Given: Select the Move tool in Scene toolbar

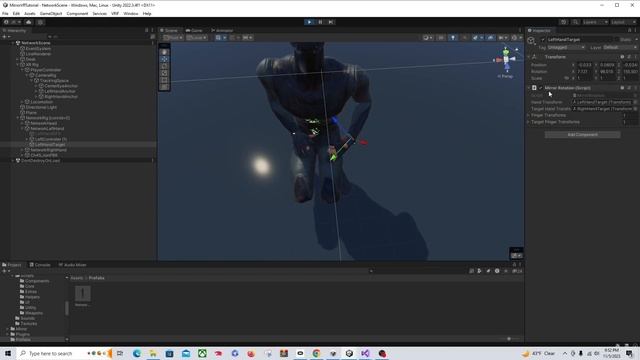Looking at the screenshot, I should (164, 59).
